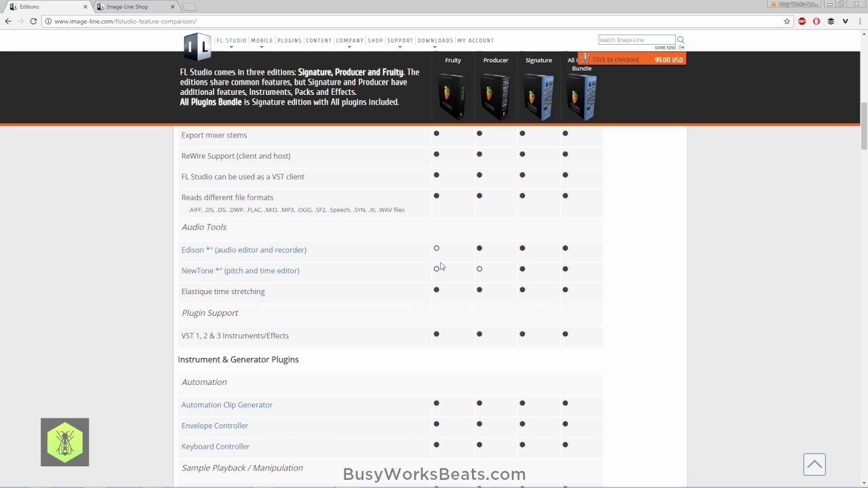Click ReWire Support (client and host) text

tap(235, 156)
